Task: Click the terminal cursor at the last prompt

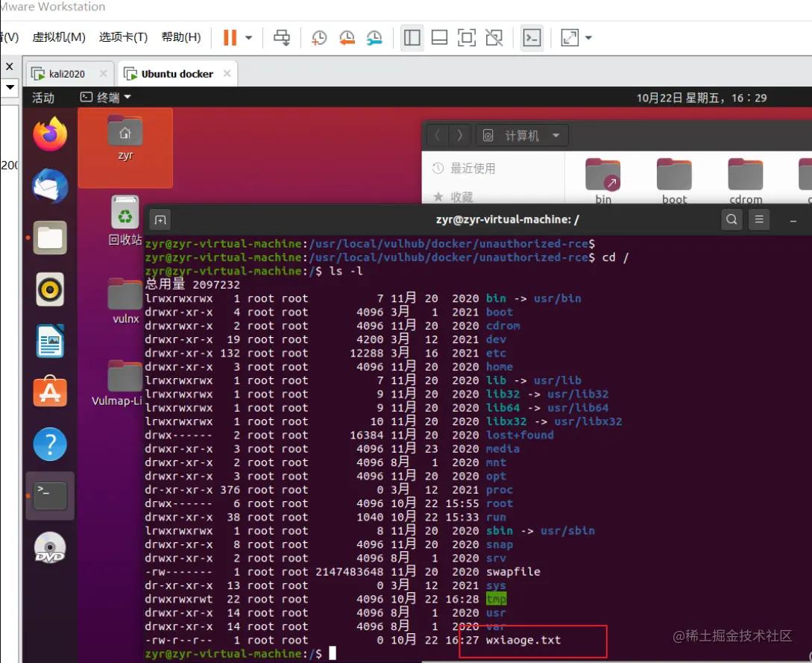Action: (333, 653)
